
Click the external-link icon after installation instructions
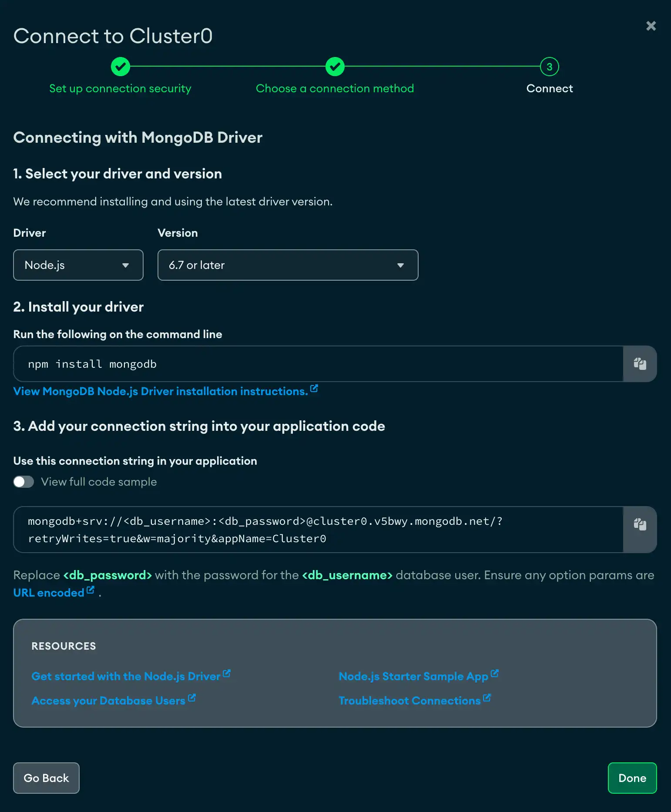point(314,388)
